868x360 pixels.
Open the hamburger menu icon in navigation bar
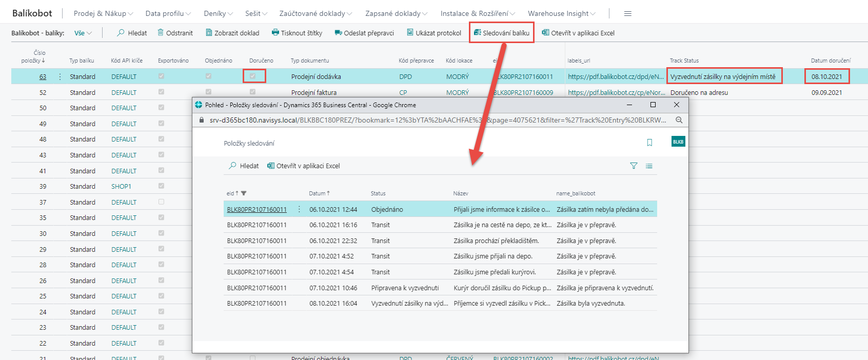coord(627,13)
